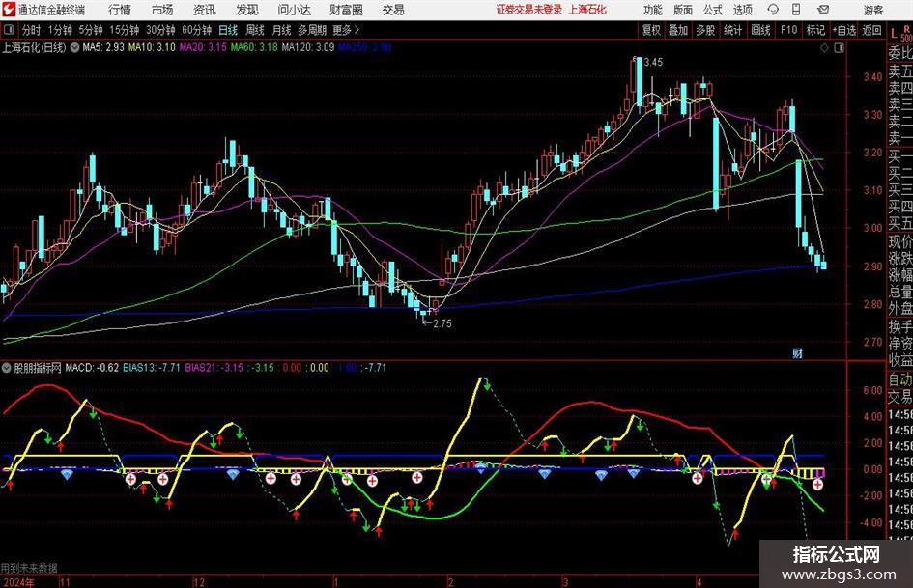Click the MA120: 3.09 indicator value
Screen dimensions: 913x588
[308, 47]
